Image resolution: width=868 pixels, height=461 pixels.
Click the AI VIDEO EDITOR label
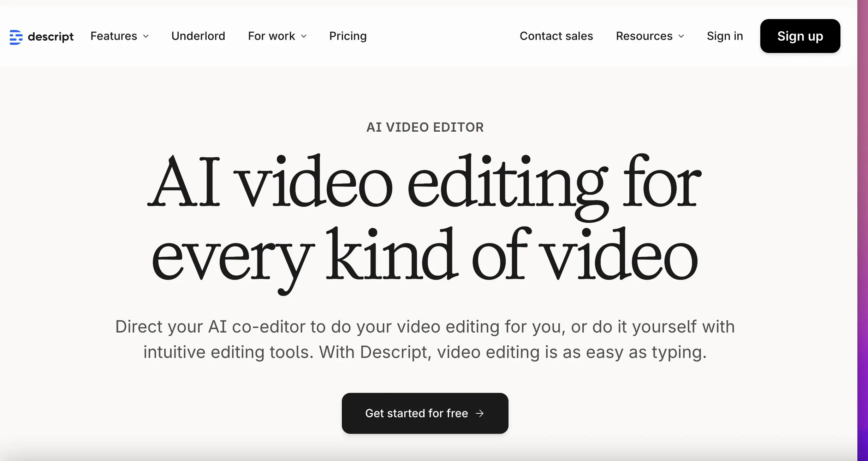click(425, 127)
